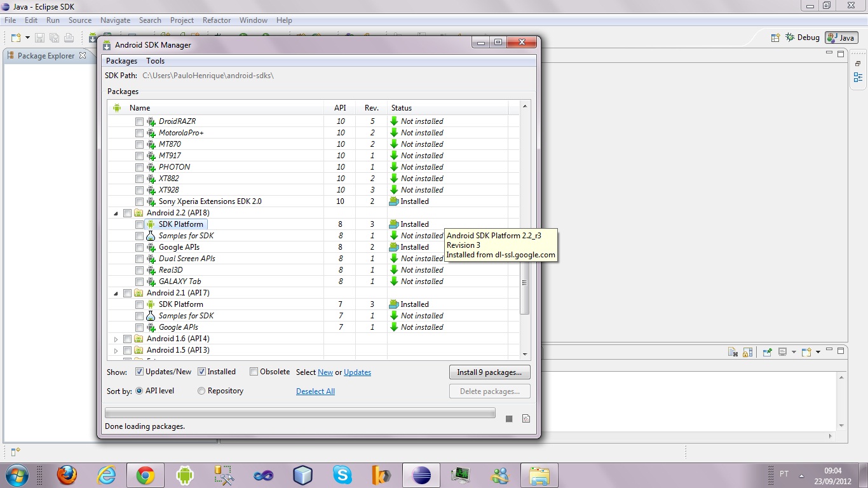Viewport: 868px width, 488px height.
Task: Check the Sony Xperia Extensions EDK 2.0 checkbox
Action: click(139, 201)
